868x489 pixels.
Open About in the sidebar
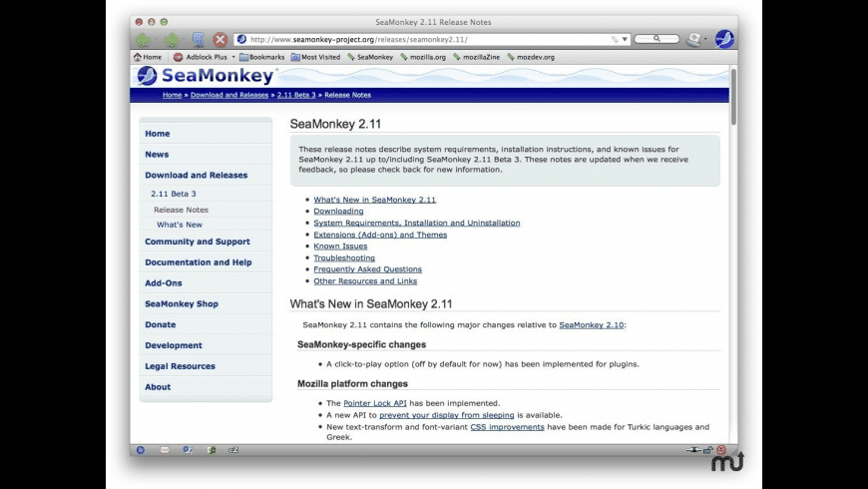click(x=158, y=387)
